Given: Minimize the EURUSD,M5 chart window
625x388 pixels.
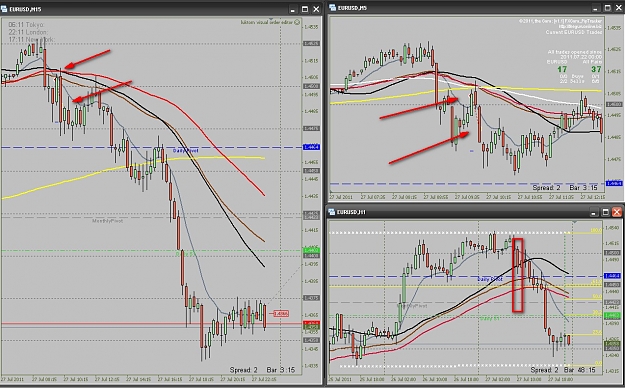Looking at the screenshot, I should coord(596,8).
